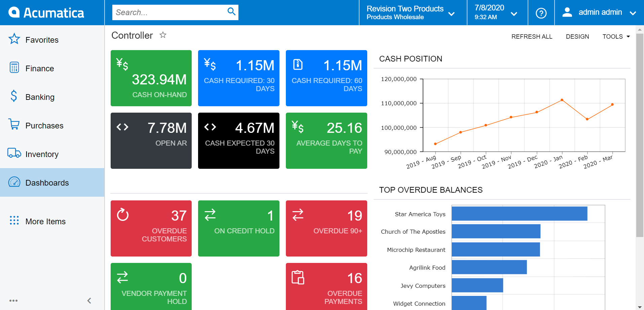Click the admin user avatar icon
644x310 pixels.
coord(567,12)
